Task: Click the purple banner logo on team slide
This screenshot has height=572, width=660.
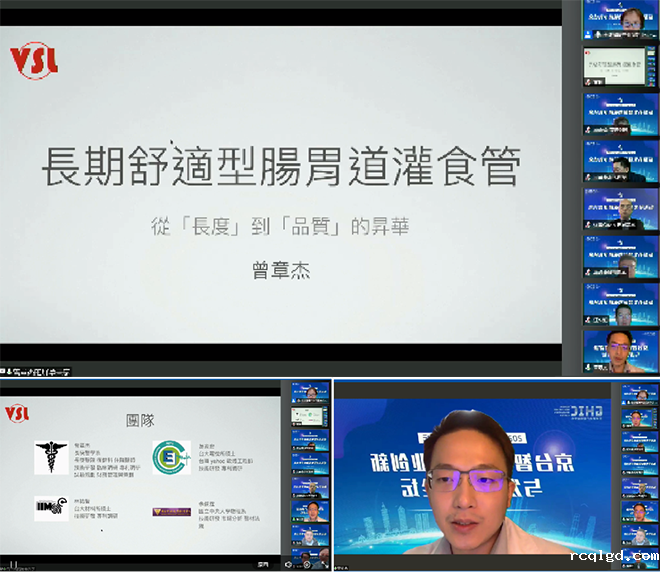Action: (x=171, y=511)
